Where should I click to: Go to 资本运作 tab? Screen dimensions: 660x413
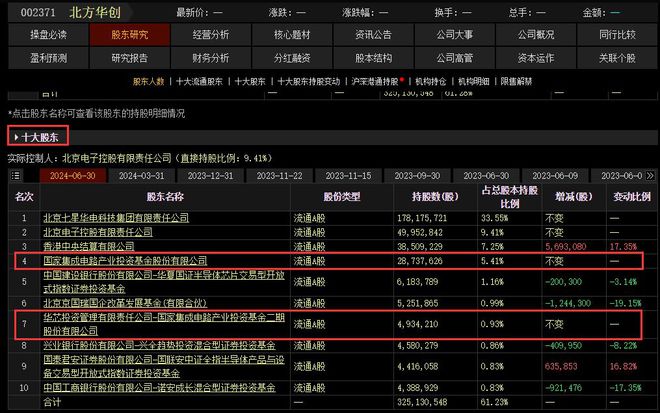[536, 58]
